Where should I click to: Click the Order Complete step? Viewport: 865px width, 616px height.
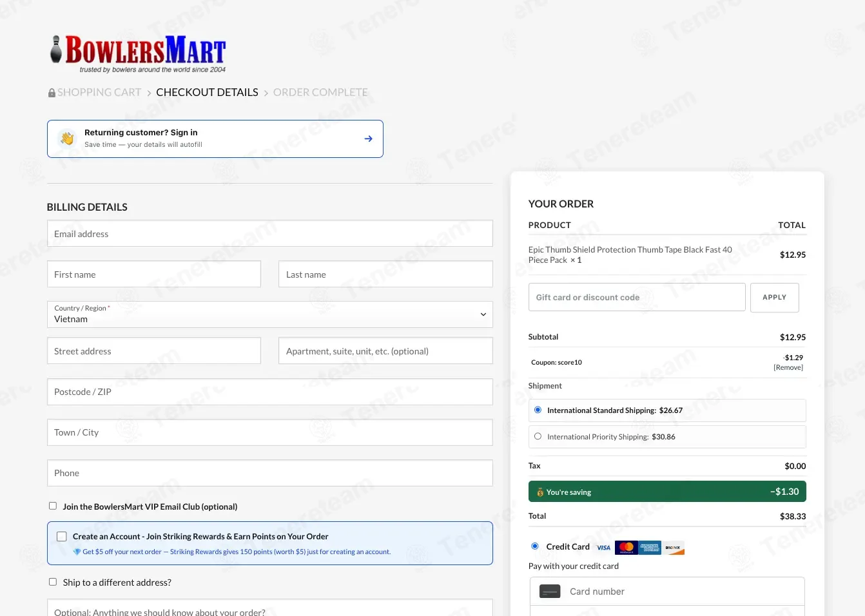[x=320, y=92]
